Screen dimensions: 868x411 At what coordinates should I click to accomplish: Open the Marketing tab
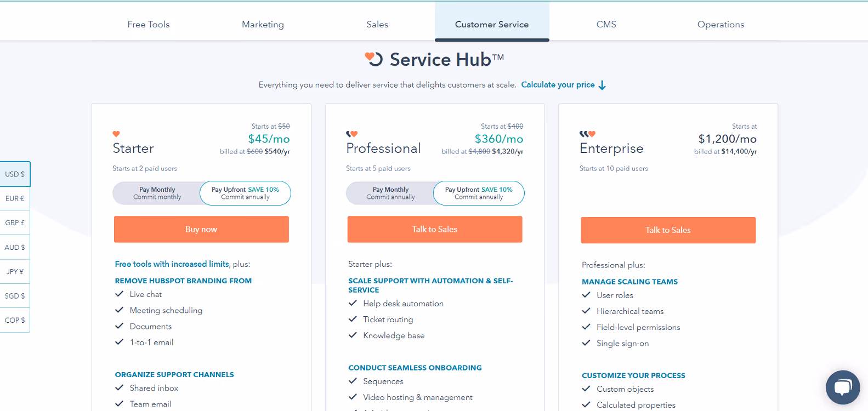[263, 24]
